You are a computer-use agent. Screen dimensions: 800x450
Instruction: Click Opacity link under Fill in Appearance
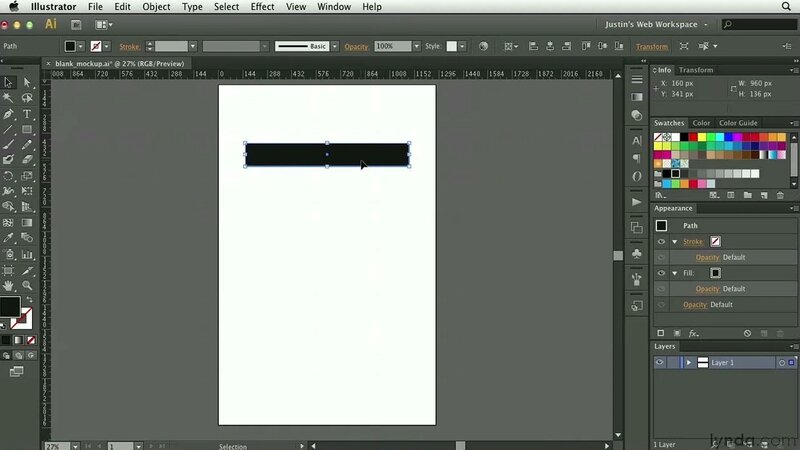click(707, 289)
